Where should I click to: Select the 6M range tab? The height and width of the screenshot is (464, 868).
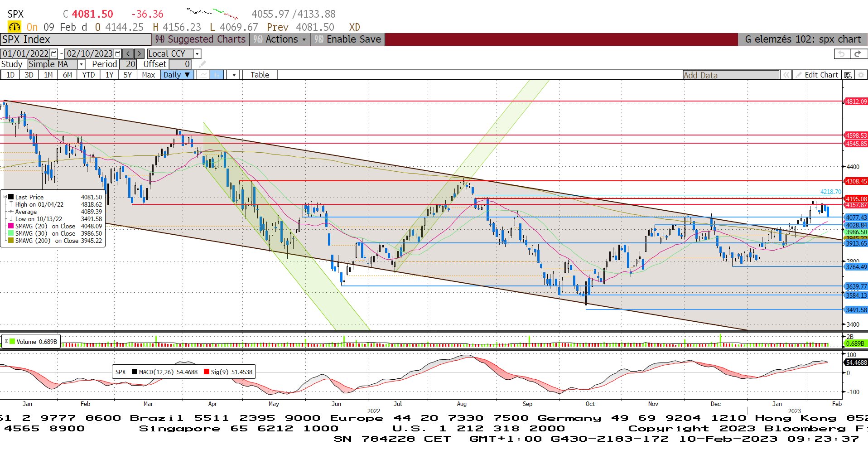67,75
